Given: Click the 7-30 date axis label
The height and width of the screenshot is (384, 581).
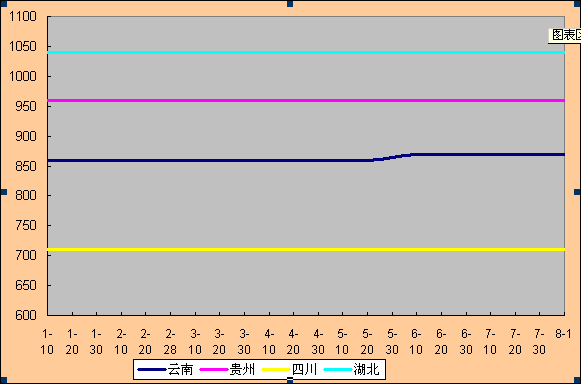Looking at the screenshot, I should pos(540,342).
